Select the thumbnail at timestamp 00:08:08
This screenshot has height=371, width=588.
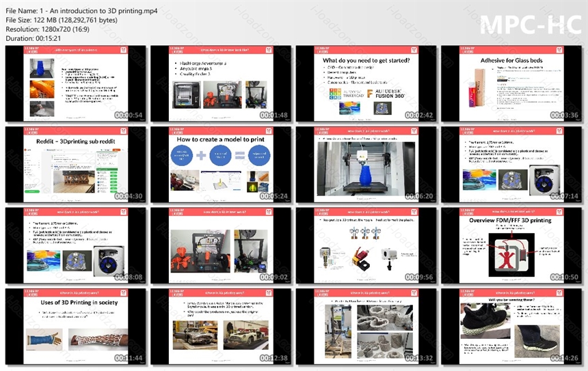pyautogui.click(x=75, y=246)
